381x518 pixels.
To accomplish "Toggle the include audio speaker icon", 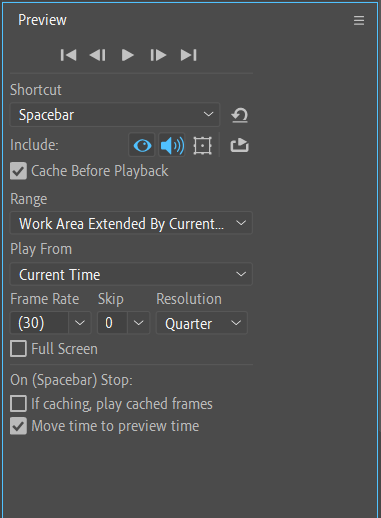I will tap(172, 145).
